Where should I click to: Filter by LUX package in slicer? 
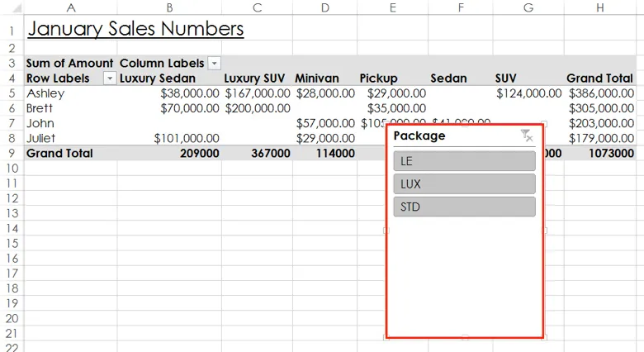click(x=465, y=183)
